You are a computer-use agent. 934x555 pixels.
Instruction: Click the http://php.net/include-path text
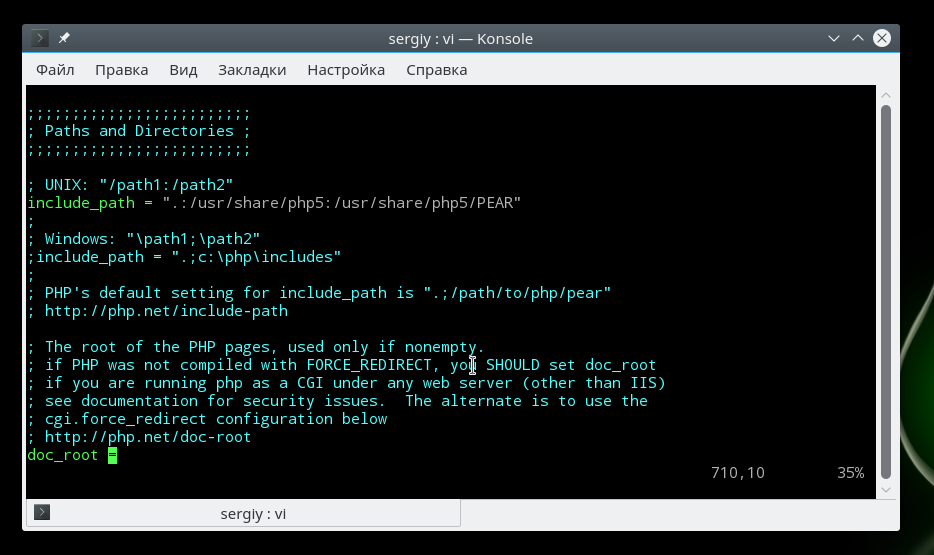click(166, 311)
